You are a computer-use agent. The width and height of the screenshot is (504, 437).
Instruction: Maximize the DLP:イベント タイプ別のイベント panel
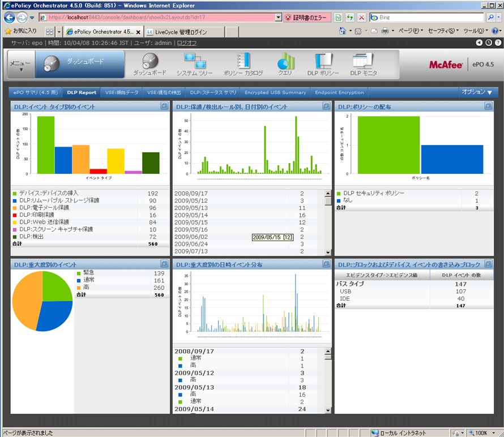tap(164, 106)
